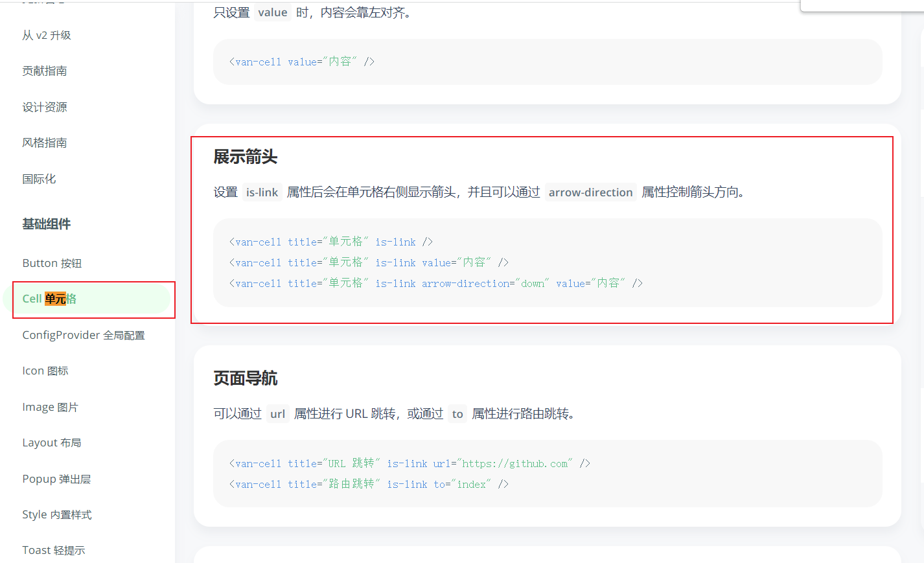The image size is (924, 563).
Task: Go to the Layout 布局 component page
Action: tap(52, 442)
